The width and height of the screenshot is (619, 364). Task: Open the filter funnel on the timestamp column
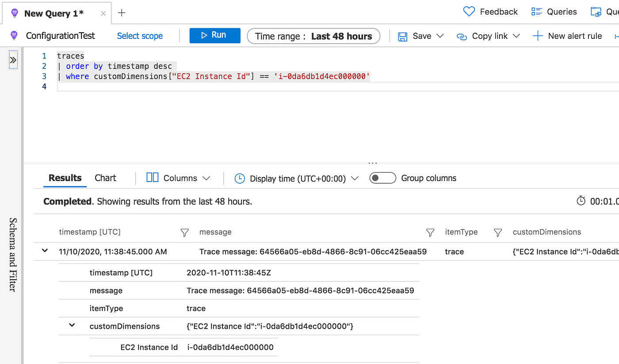point(184,232)
